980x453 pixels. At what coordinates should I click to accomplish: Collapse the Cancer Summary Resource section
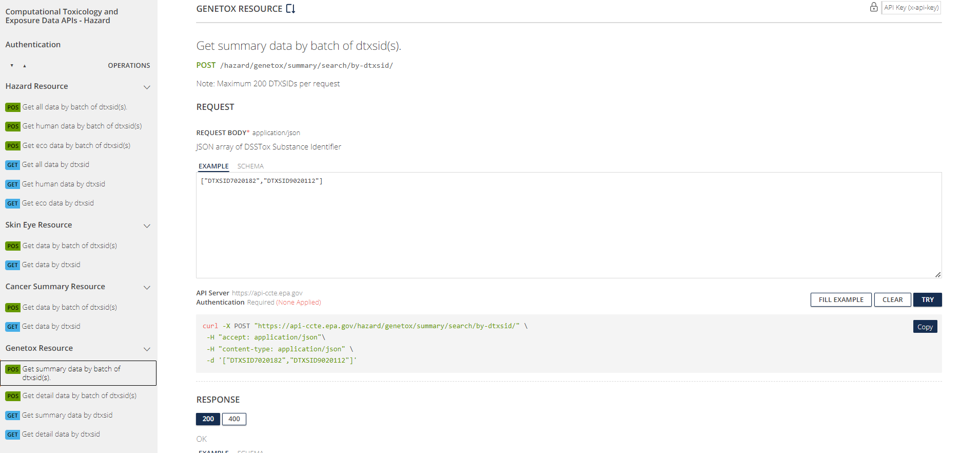coord(147,287)
